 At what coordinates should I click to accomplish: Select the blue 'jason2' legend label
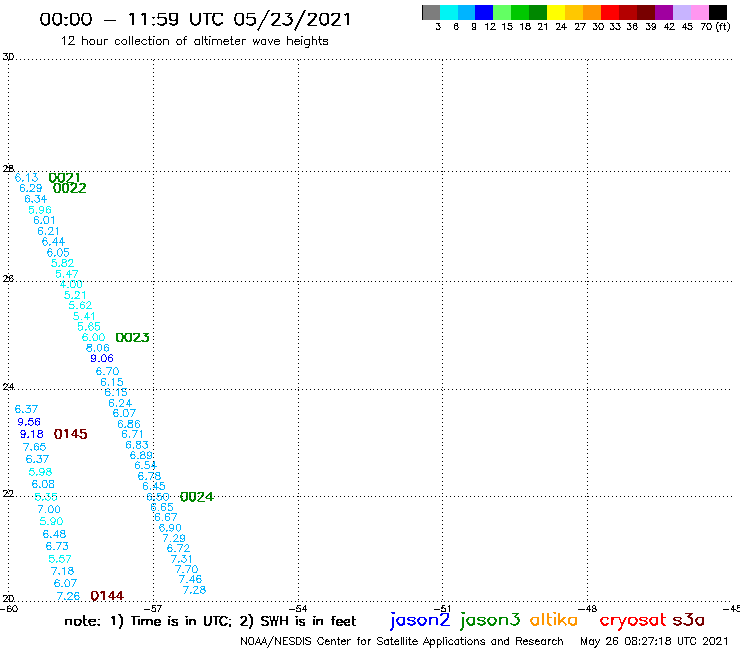tap(420, 621)
